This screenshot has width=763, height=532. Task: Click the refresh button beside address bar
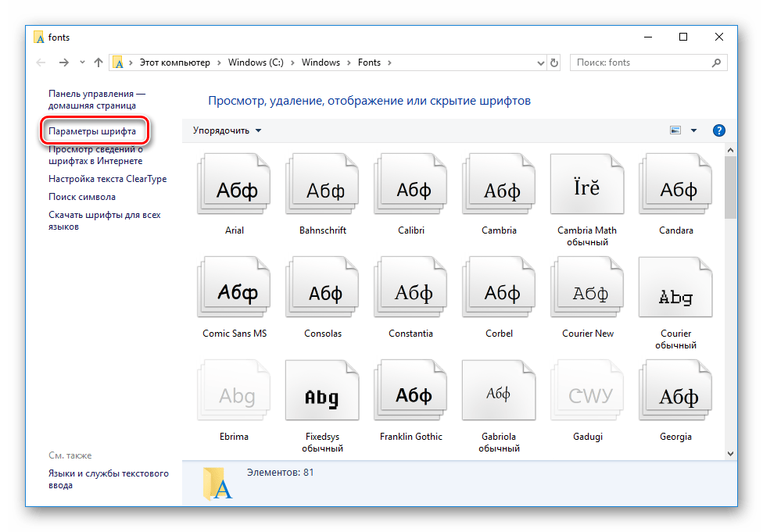tap(555, 62)
